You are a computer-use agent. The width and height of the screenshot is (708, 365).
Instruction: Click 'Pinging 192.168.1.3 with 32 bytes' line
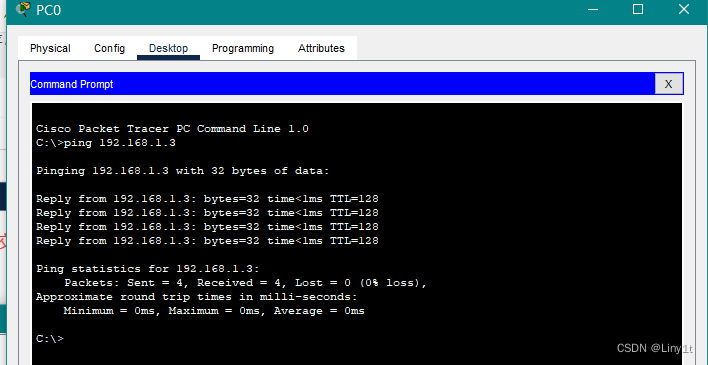(x=183, y=171)
